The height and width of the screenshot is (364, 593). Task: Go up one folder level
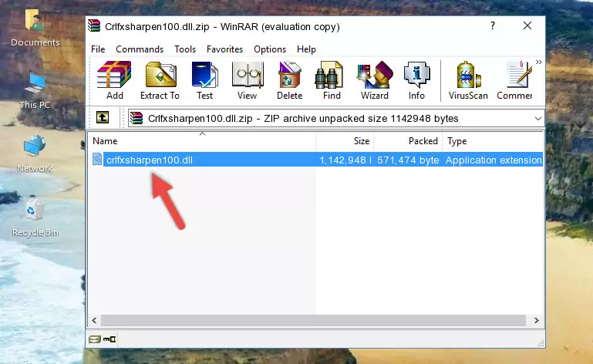[x=103, y=118]
